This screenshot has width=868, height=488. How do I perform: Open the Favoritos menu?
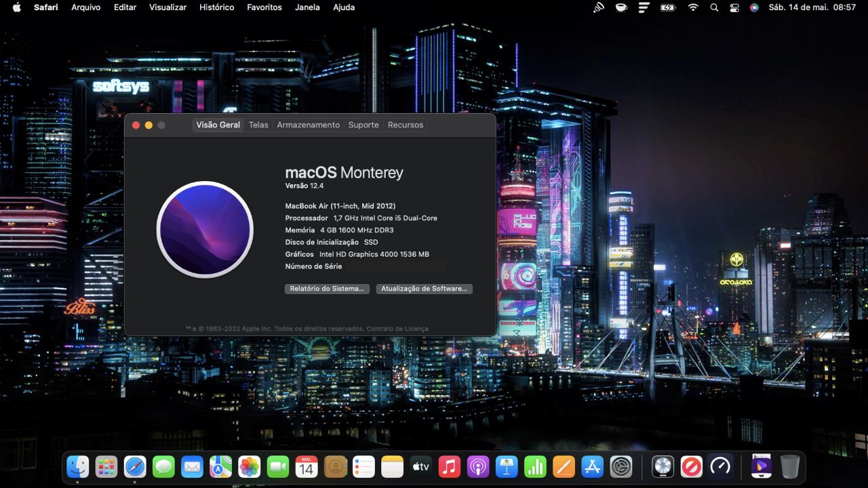[264, 7]
